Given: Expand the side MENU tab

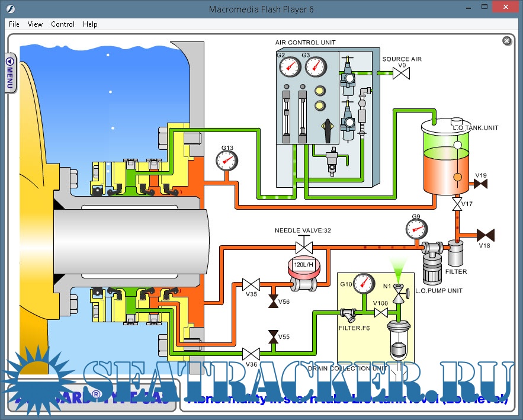Looking at the screenshot, I should click(10, 72).
